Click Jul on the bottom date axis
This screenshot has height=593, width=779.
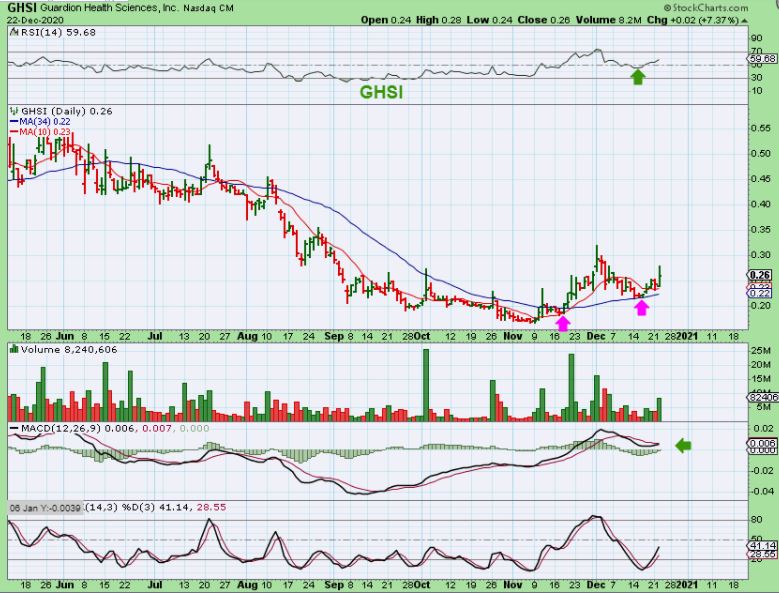click(x=155, y=585)
